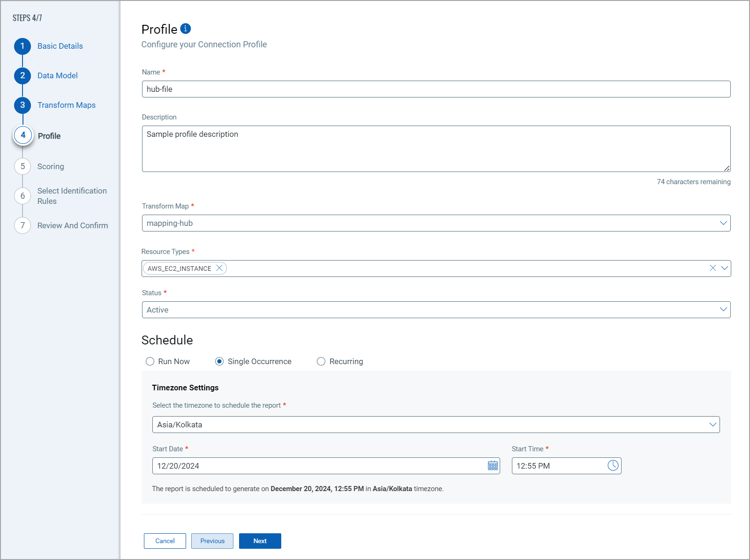Select the Run Now schedule option
The width and height of the screenshot is (750, 560).
(150, 361)
